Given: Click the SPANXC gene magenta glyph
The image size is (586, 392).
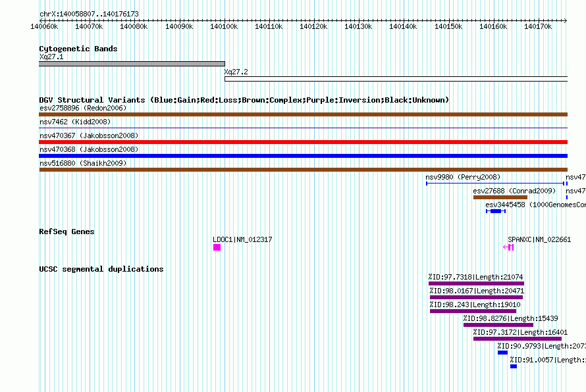Looking at the screenshot, I should coord(509,247).
